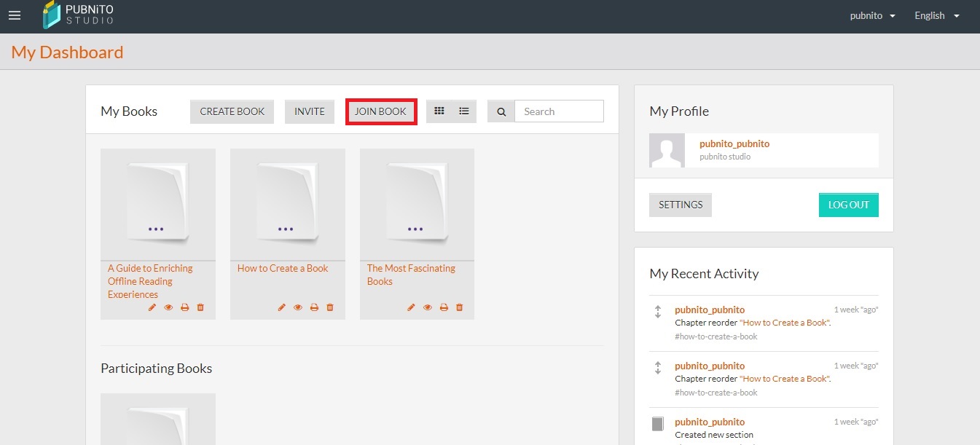
Task: Switch My Books to grid view
Action: click(x=439, y=111)
